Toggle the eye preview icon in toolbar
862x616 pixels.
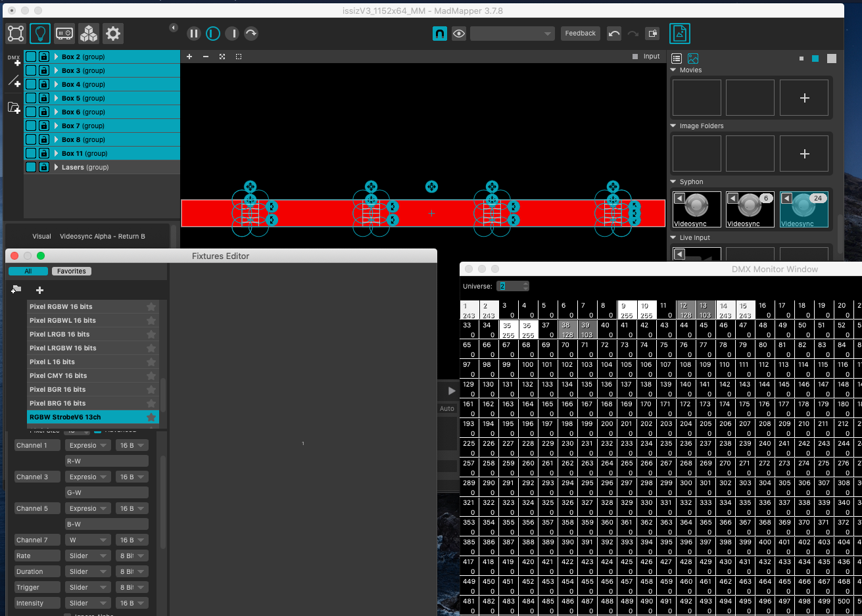pyautogui.click(x=459, y=34)
